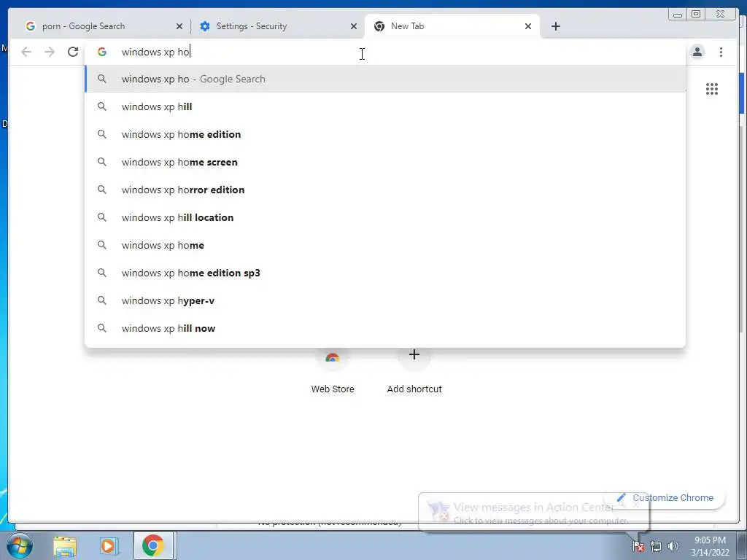
Task: Click the pencil icon on Customize Chrome
Action: (621, 497)
